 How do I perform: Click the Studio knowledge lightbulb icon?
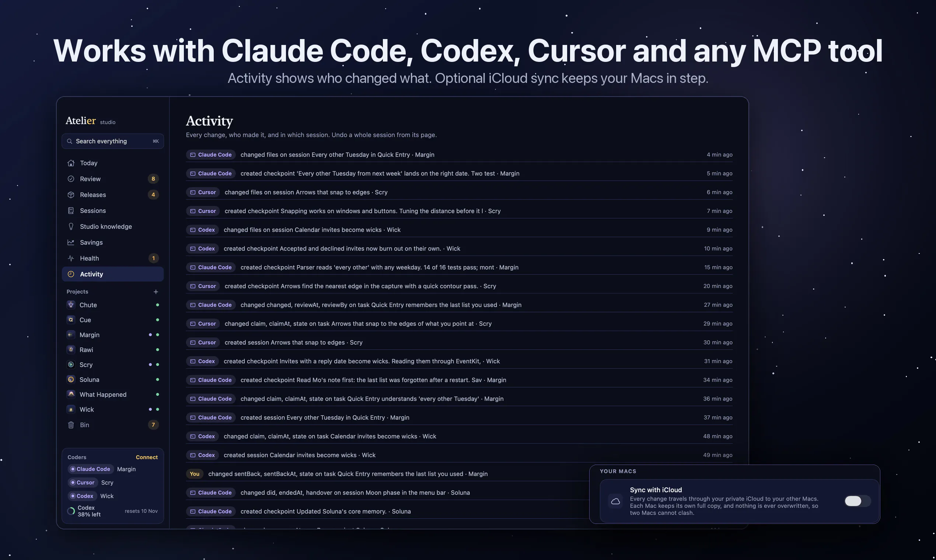(71, 227)
